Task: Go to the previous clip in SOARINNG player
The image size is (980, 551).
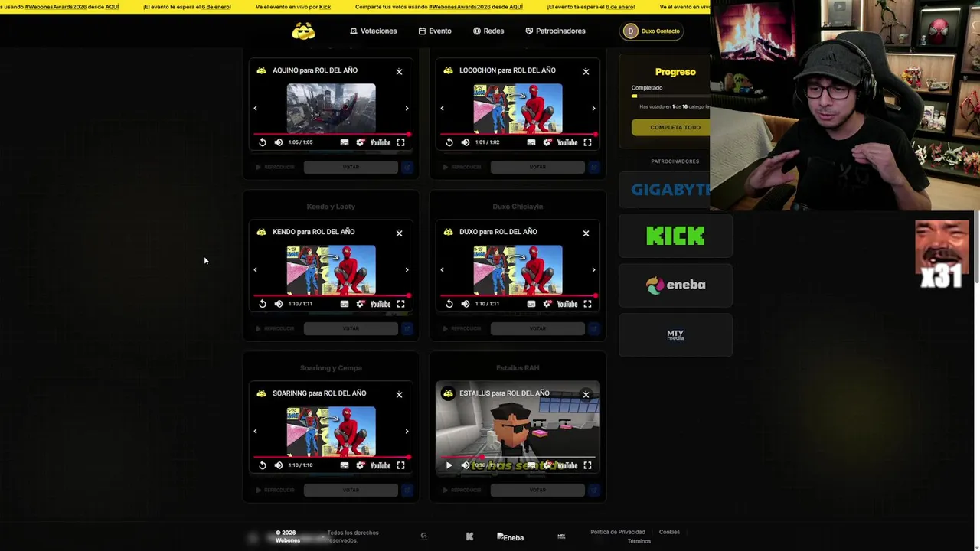Action: [255, 431]
